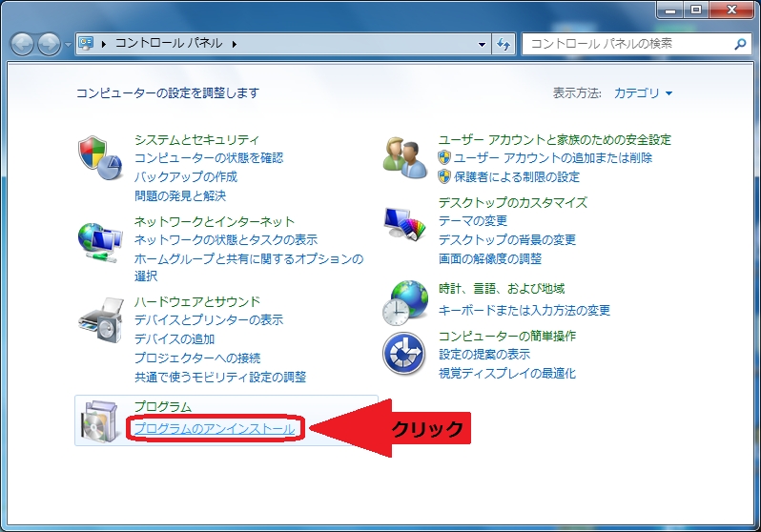Open ネットワークとインターネット category
Image resolution: width=761 pixels, height=532 pixels.
214,221
